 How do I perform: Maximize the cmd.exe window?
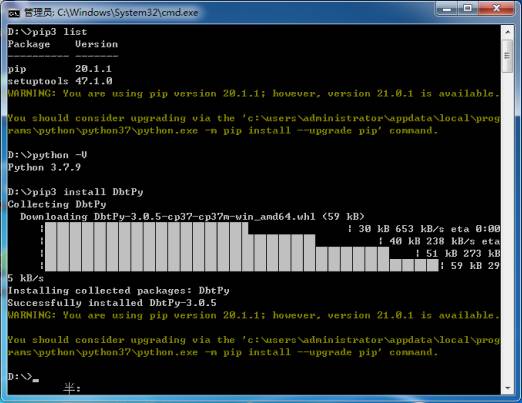tap(467, 9)
